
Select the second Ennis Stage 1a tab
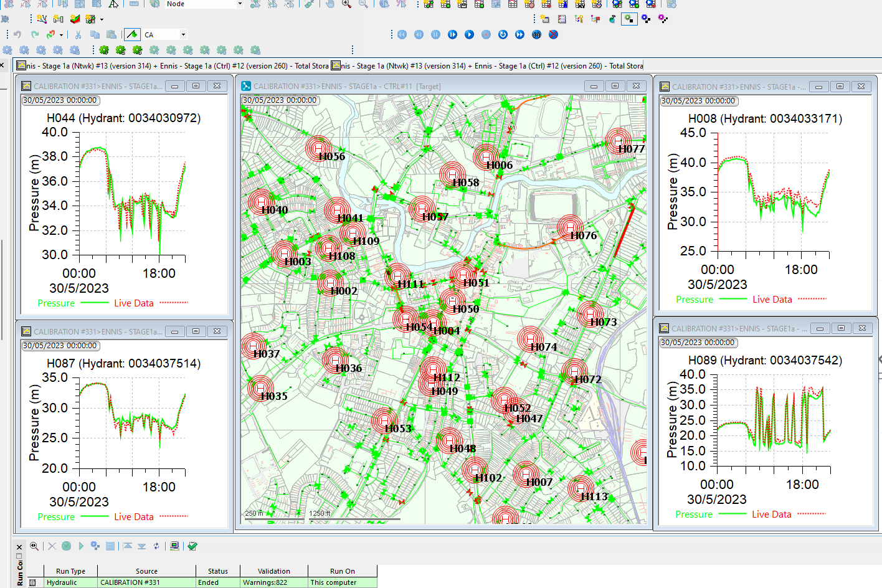(486, 65)
